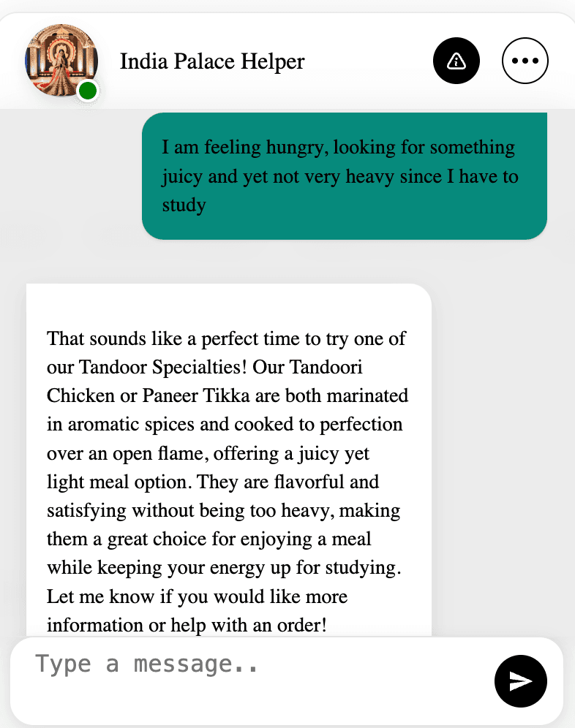Click "over an open flame" phrase

[x=128, y=453]
